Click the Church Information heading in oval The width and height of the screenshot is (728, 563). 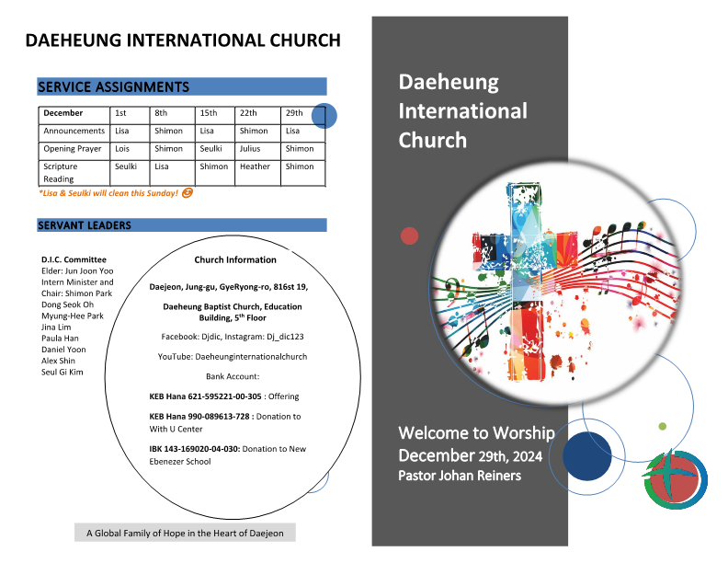[x=235, y=260]
